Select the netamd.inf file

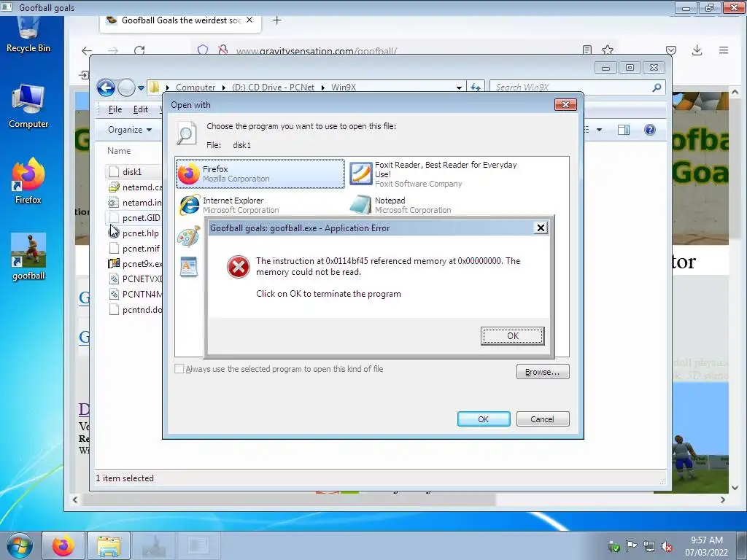point(135,203)
